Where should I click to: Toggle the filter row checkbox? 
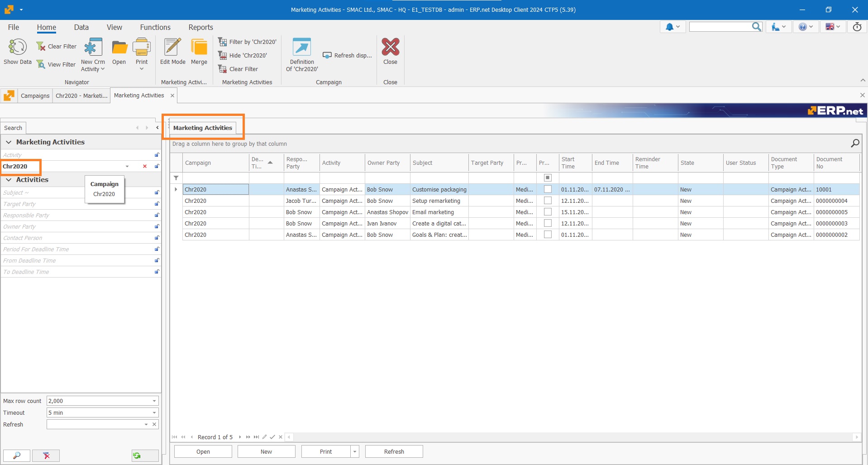pos(548,178)
